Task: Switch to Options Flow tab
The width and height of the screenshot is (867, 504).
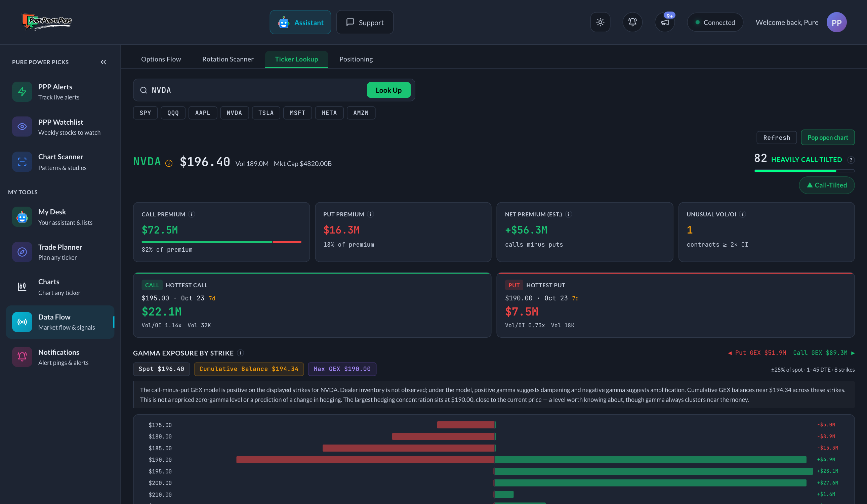Action: (161, 59)
